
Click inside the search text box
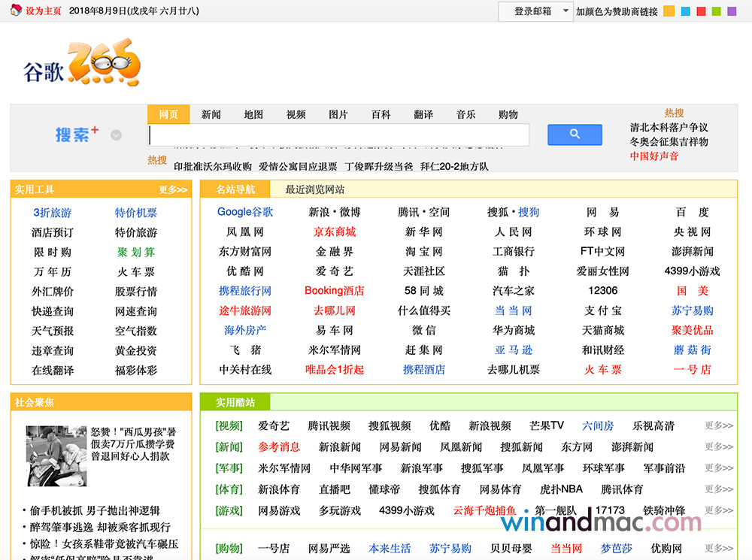click(338, 135)
